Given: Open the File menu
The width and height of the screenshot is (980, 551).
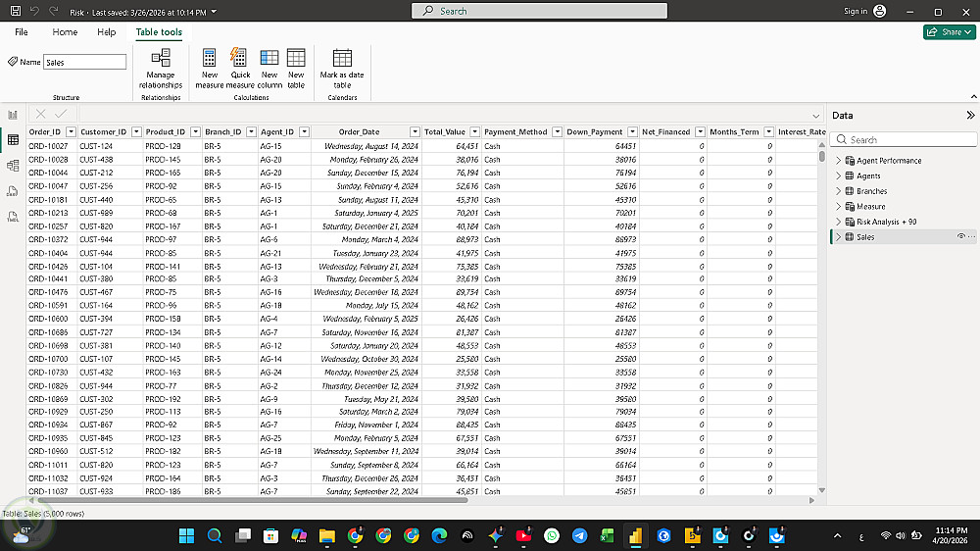Looking at the screenshot, I should [22, 32].
